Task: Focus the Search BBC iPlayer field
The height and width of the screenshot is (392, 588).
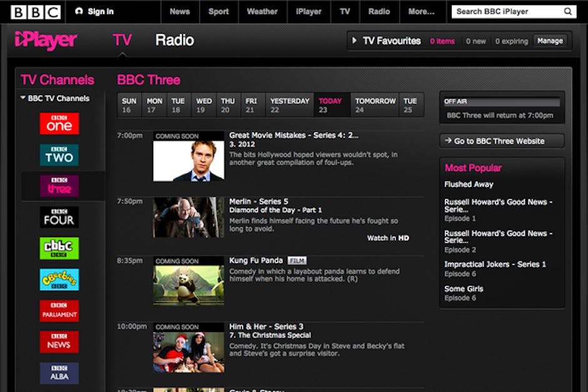Action: (x=507, y=11)
